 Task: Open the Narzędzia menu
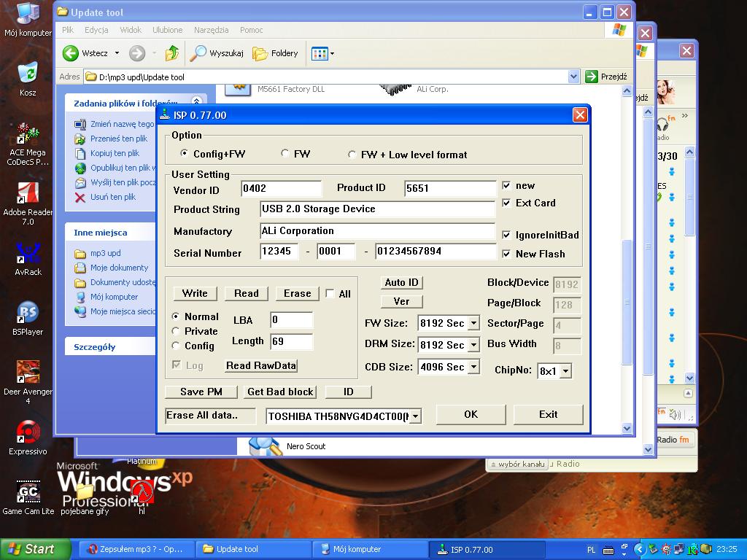point(211,30)
